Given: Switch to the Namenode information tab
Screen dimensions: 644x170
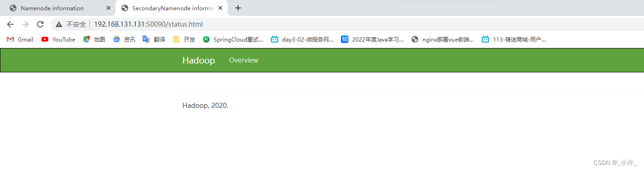Looking at the screenshot, I should click(x=60, y=8).
